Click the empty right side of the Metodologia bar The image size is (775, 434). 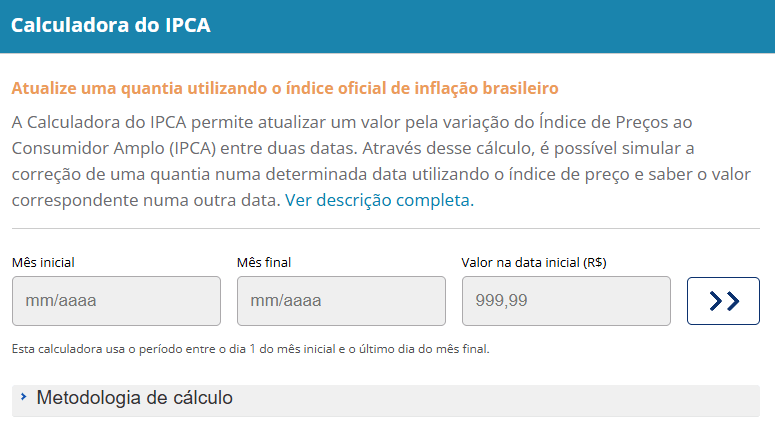coord(550,399)
